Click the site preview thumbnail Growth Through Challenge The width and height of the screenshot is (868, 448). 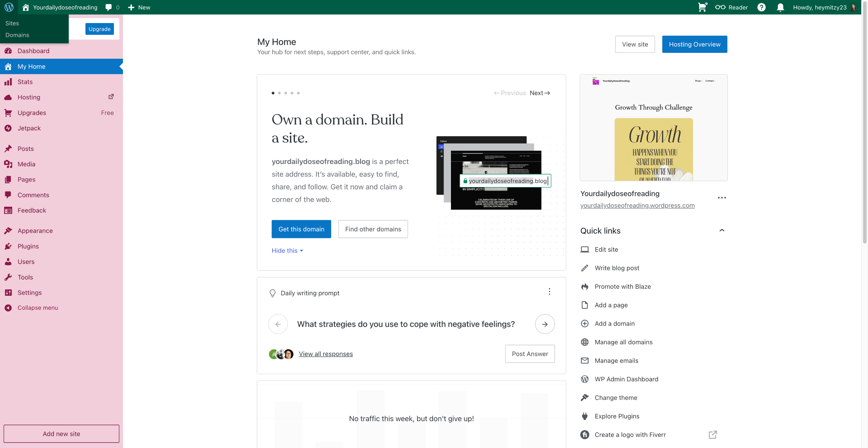653,128
